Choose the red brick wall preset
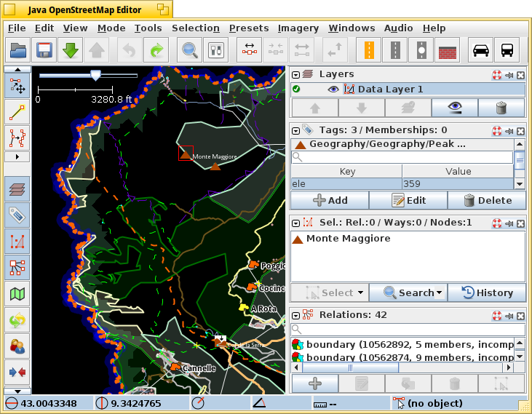The image size is (532, 414). [x=447, y=50]
